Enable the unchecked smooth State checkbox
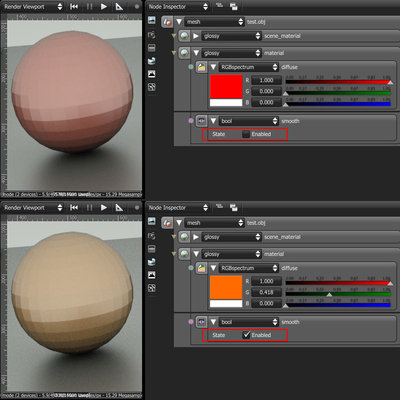The width and height of the screenshot is (400, 400). coord(246,134)
